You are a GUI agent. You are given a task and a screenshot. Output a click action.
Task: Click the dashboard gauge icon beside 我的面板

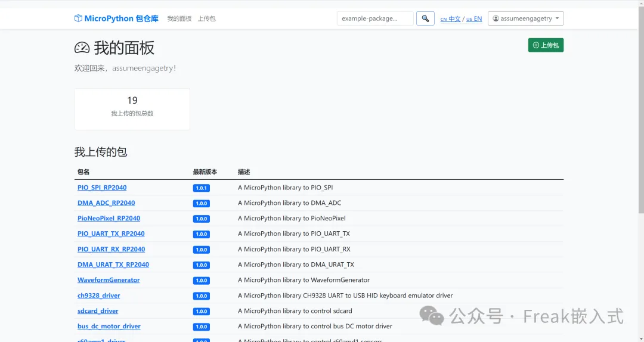pyautogui.click(x=82, y=48)
